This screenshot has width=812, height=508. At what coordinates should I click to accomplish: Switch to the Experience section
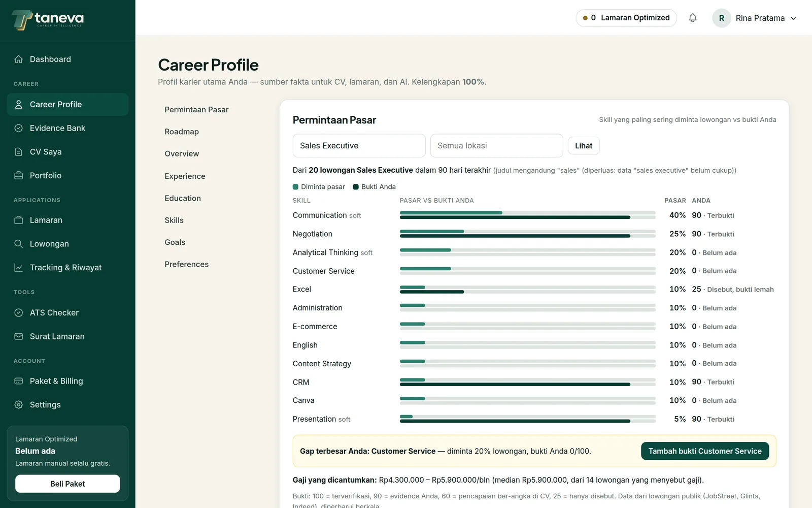pyautogui.click(x=185, y=176)
